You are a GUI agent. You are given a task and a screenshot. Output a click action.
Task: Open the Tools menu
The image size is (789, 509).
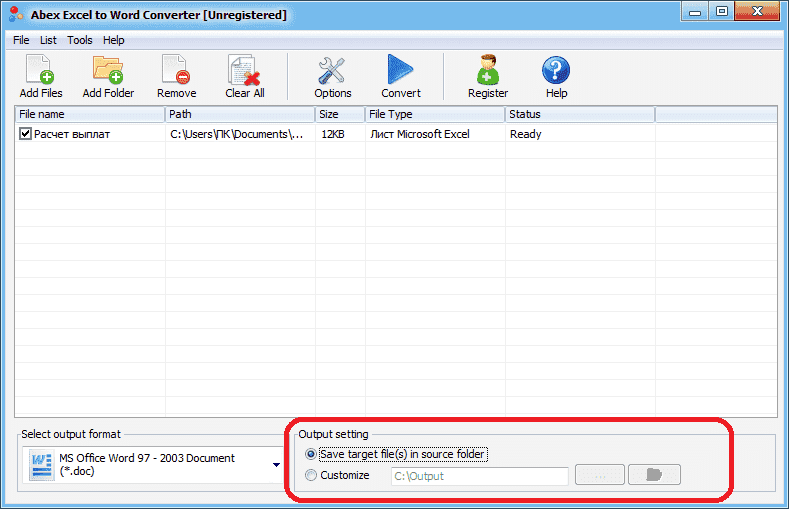point(80,40)
